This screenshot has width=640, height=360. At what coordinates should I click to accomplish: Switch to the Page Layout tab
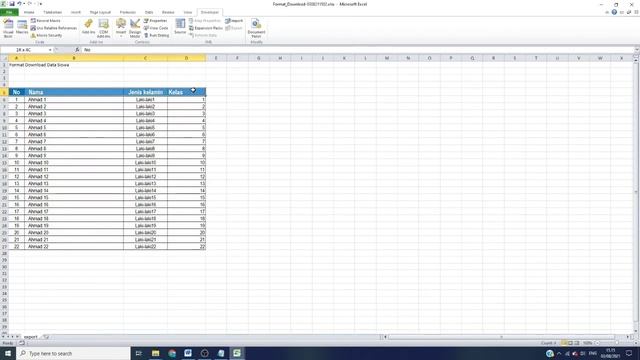[x=100, y=12]
